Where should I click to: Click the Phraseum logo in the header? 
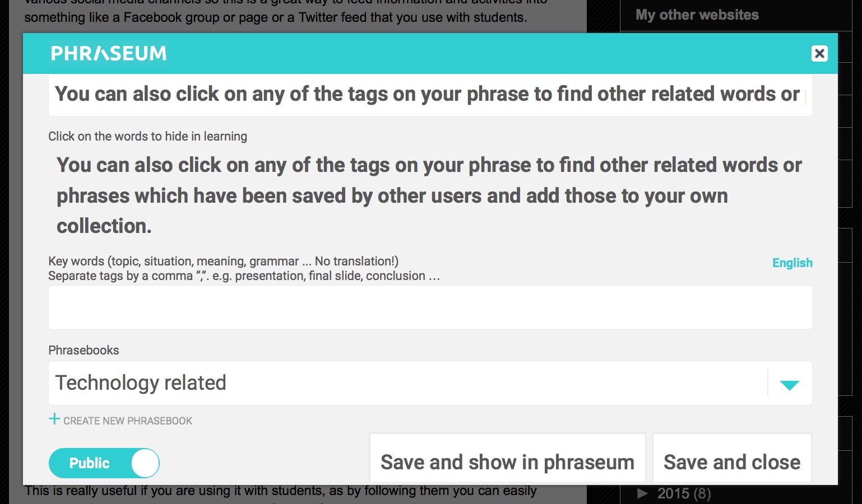pos(109,53)
